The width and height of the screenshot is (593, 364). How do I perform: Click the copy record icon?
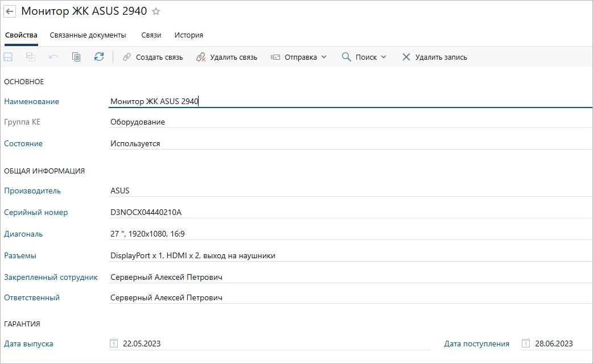[x=76, y=57]
